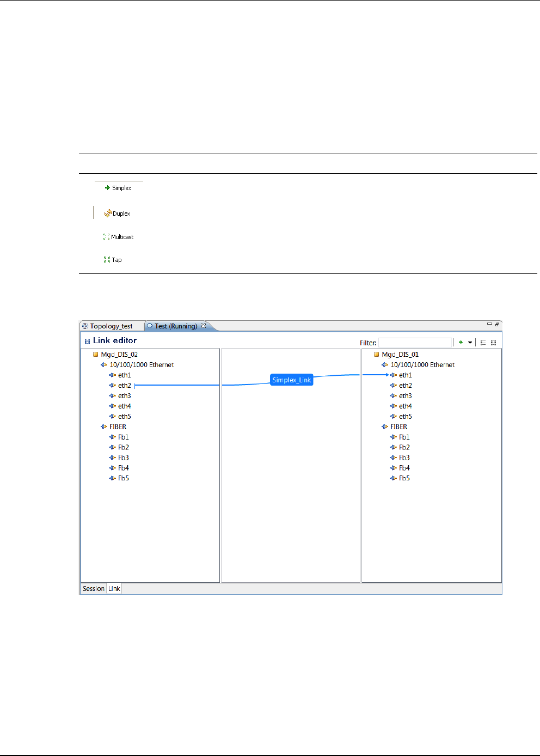Click the rightmost expand-all toolbar icon

pos(494,343)
